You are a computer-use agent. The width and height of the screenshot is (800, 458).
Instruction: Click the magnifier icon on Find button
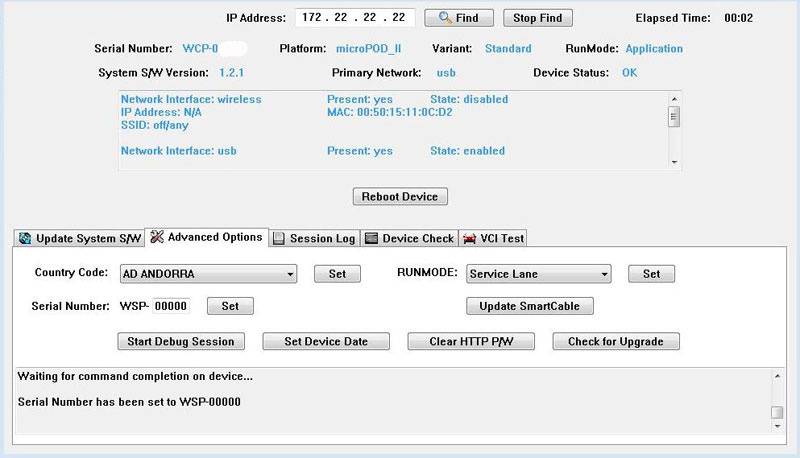click(x=445, y=18)
